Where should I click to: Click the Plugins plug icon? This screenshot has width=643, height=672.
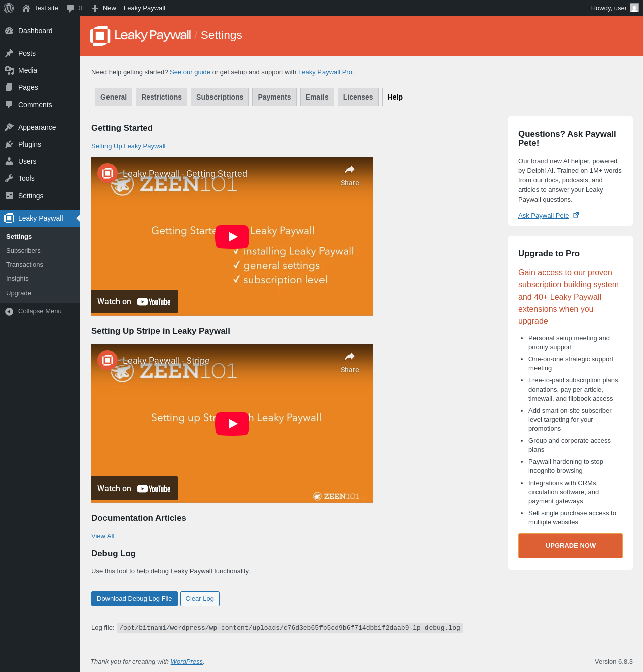click(x=9, y=144)
